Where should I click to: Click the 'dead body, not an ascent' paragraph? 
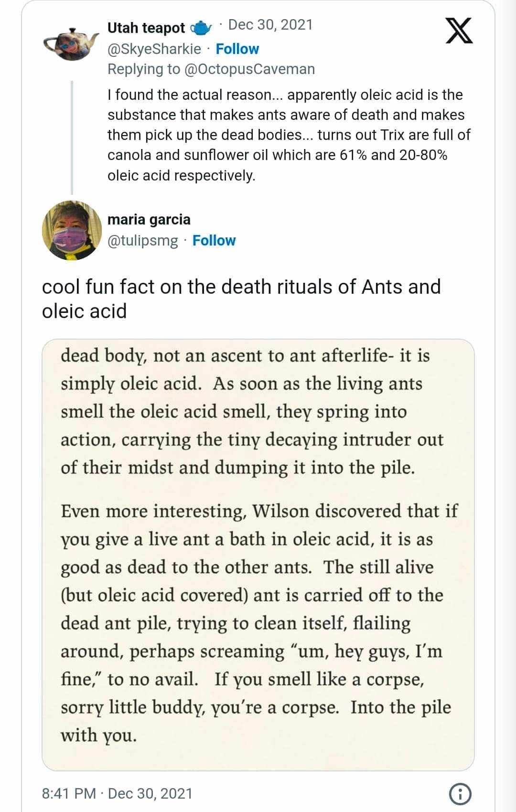point(252,411)
